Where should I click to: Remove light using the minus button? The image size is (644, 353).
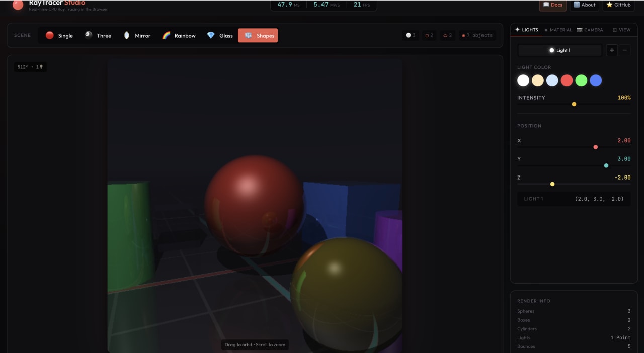pyautogui.click(x=625, y=50)
